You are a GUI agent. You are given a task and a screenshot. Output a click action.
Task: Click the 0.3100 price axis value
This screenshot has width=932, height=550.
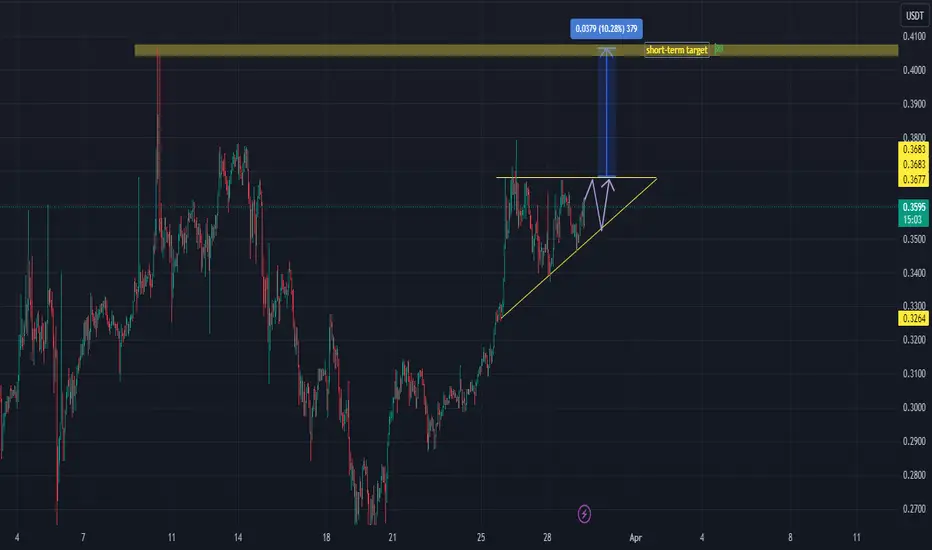(914, 374)
